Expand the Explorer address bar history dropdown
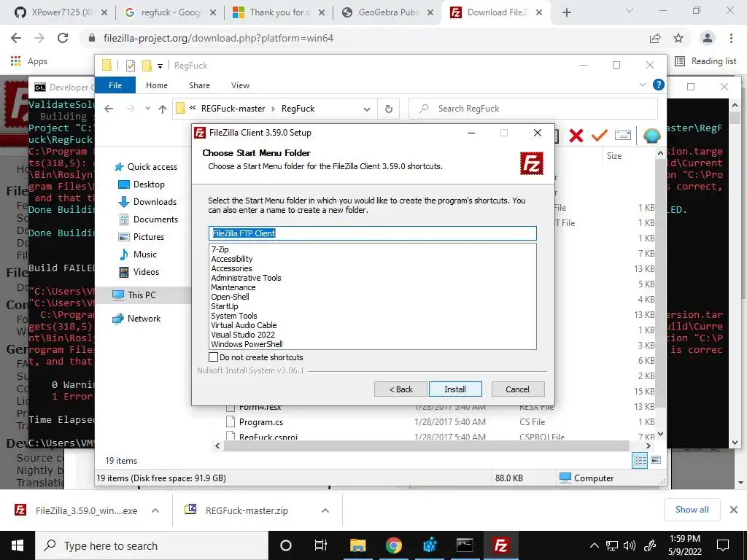This screenshot has width=747, height=560. click(366, 109)
